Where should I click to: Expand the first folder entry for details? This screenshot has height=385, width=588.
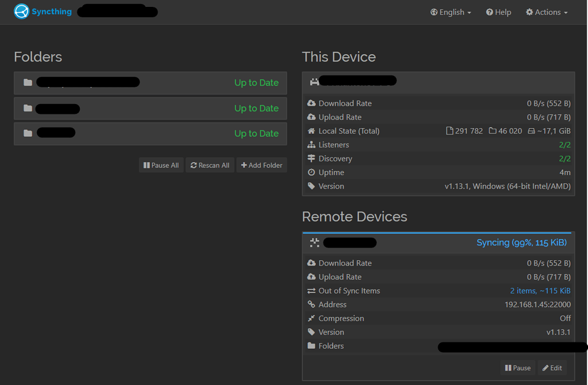pyautogui.click(x=150, y=82)
